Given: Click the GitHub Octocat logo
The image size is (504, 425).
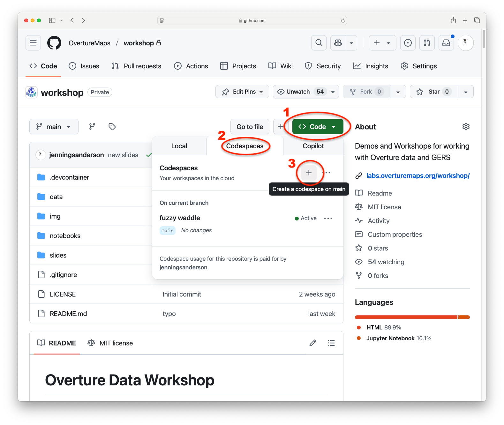Looking at the screenshot, I should (54, 43).
